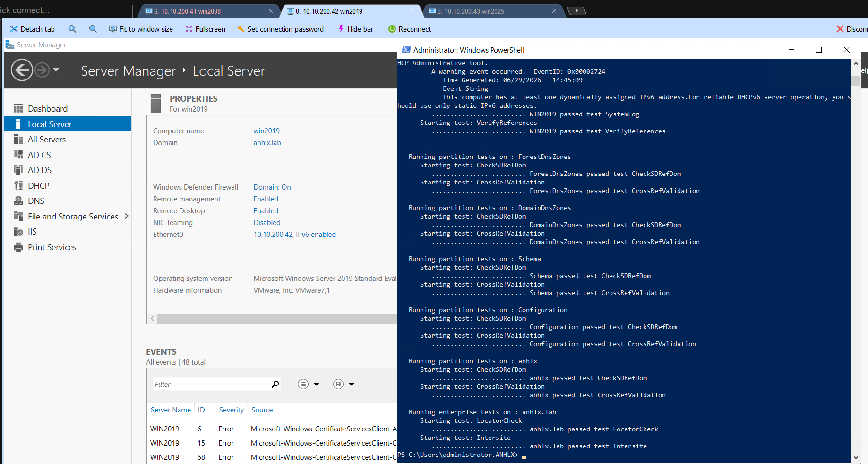
Task: Open Set connection password
Action: coord(280,29)
